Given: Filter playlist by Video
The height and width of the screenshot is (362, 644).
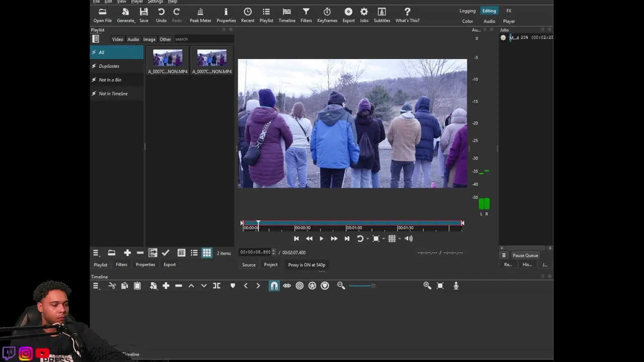Looking at the screenshot, I should (x=117, y=39).
